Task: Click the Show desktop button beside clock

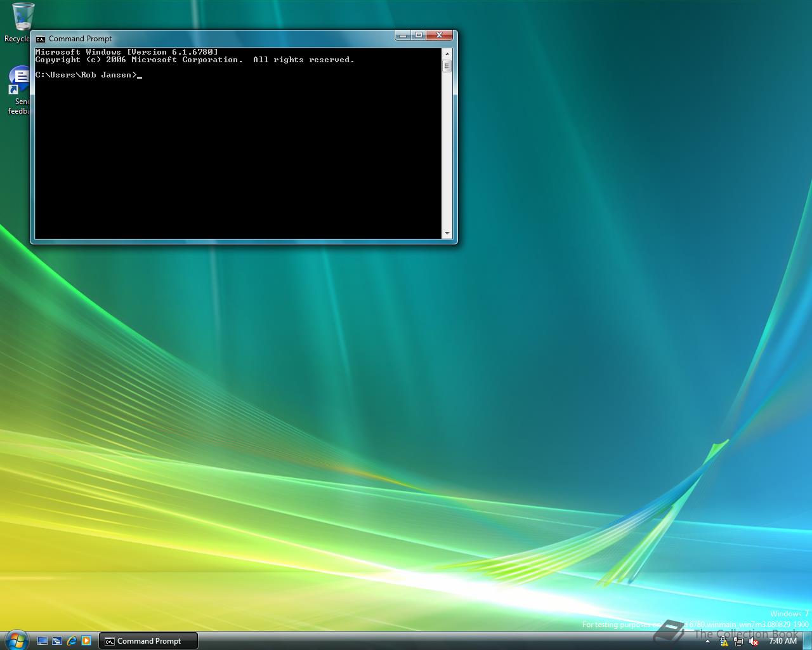Action: [807, 640]
